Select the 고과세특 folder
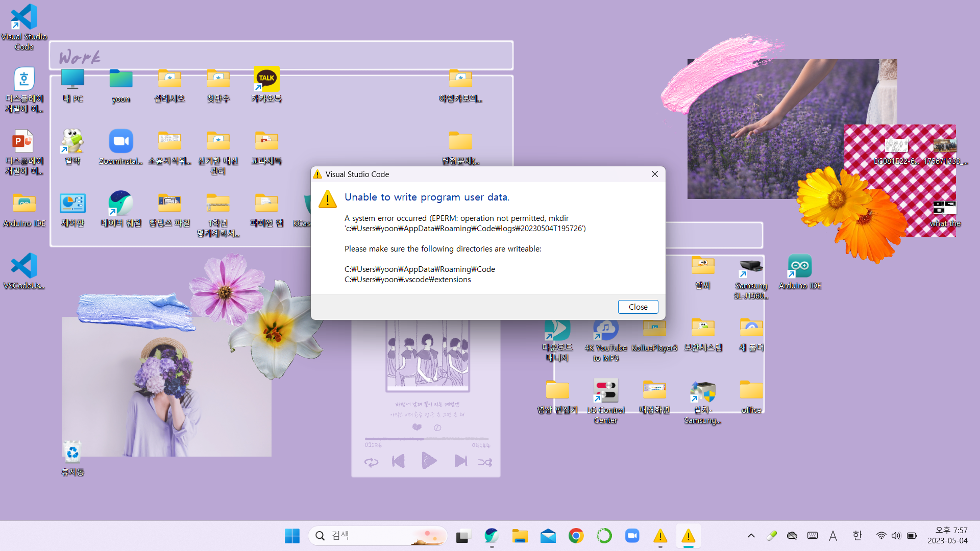 tap(266, 147)
